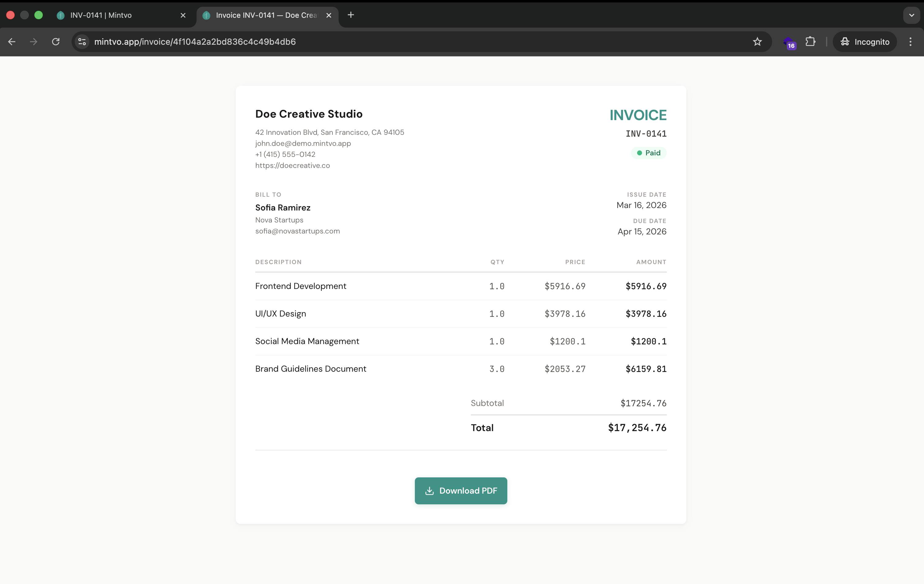Image resolution: width=924 pixels, height=584 pixels.
Task: Open the https://doecreative.co link
Action: (292, 165)
